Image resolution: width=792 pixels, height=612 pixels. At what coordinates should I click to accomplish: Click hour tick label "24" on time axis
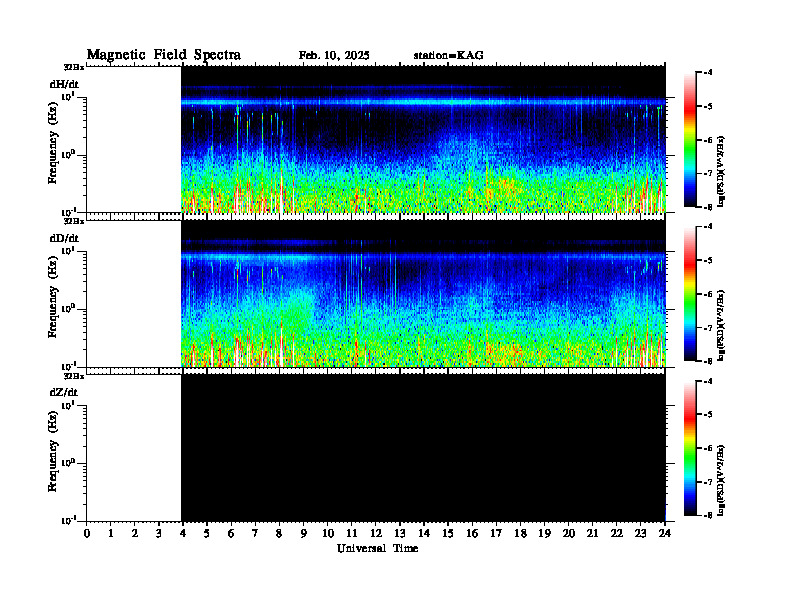665,533
